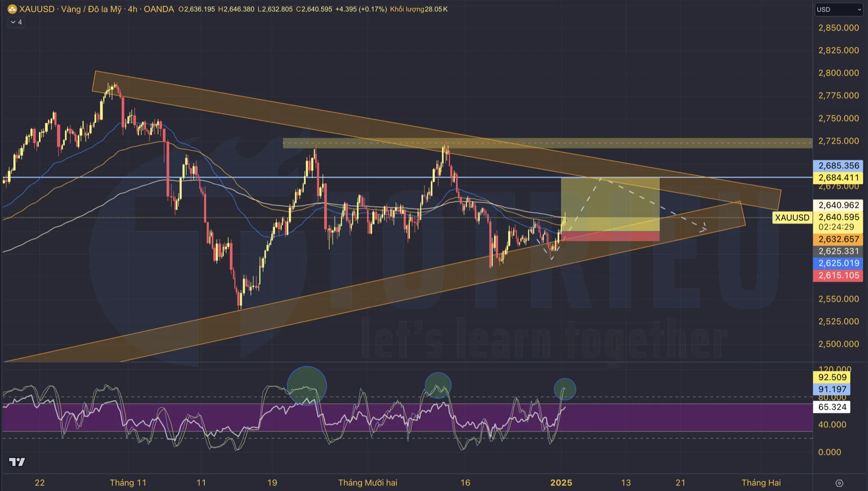
Task: Click the 2,640.962 white price label
Action: (x=838, y=205)
